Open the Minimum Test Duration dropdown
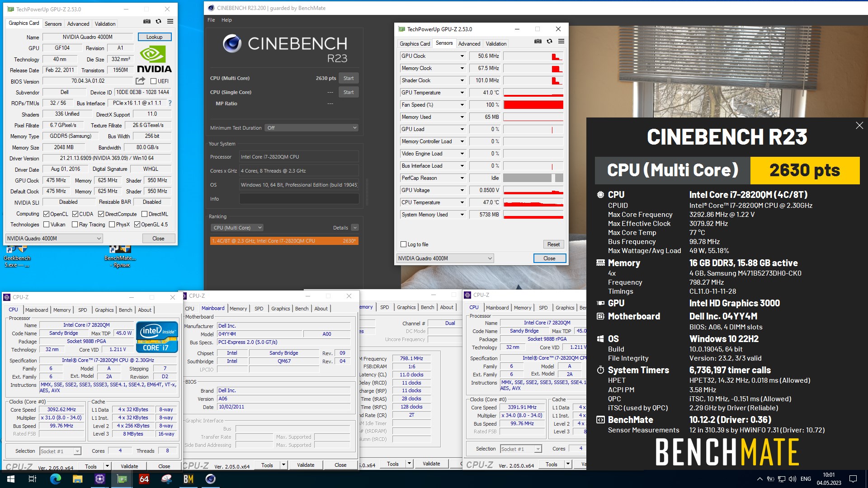Viewport: 868px width, 488px height. 311,128
